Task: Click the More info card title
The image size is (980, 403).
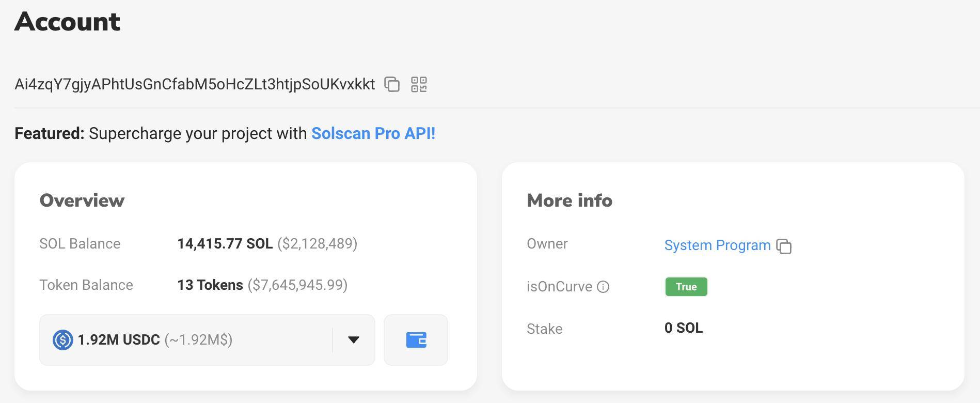Action: click(x=570, y=200)
